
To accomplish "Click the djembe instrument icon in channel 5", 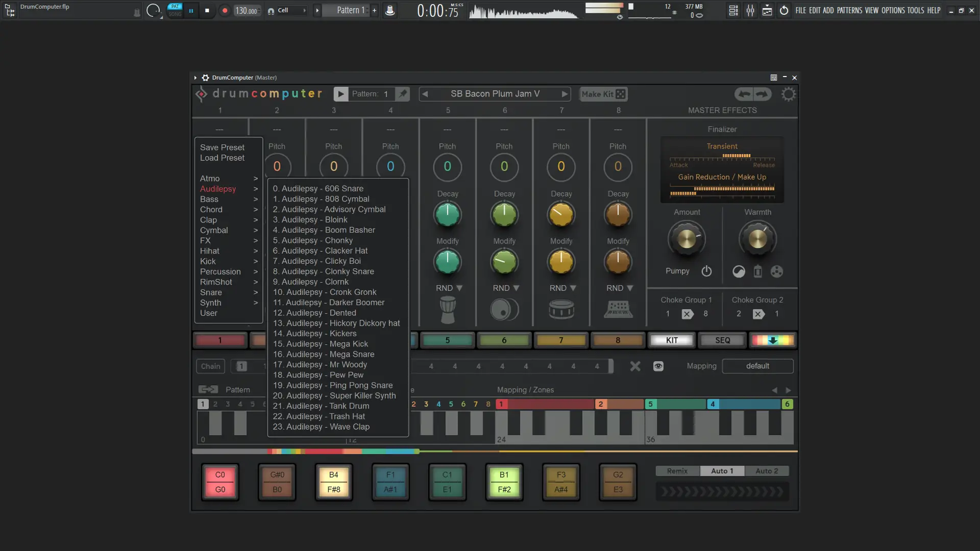I will pos(448,310).
